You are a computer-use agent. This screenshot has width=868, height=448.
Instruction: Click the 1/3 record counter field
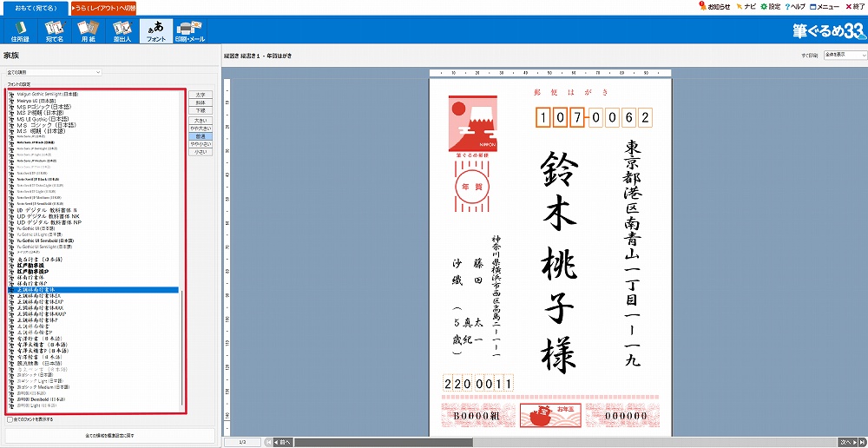point(242,443)
